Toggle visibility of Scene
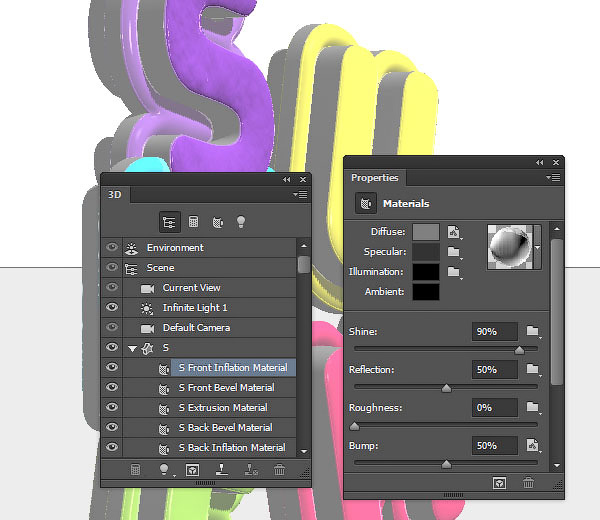 [x=112, y=267]
